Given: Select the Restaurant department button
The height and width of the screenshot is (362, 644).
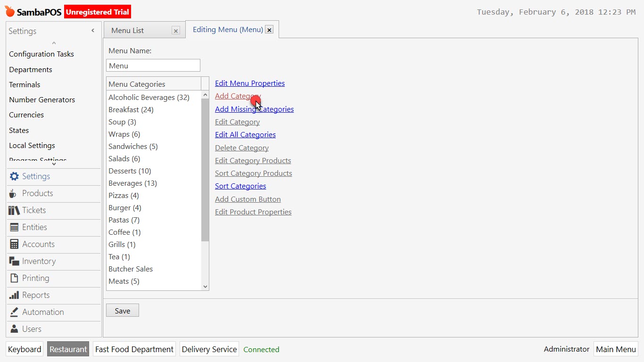Looking at the screenshot, I should pos(68,349).
